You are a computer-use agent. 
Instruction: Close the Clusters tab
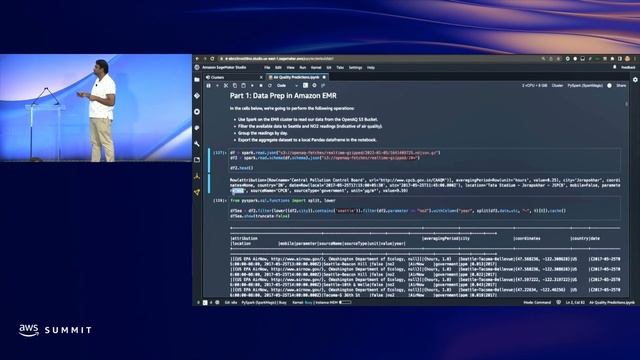[261, 77]
